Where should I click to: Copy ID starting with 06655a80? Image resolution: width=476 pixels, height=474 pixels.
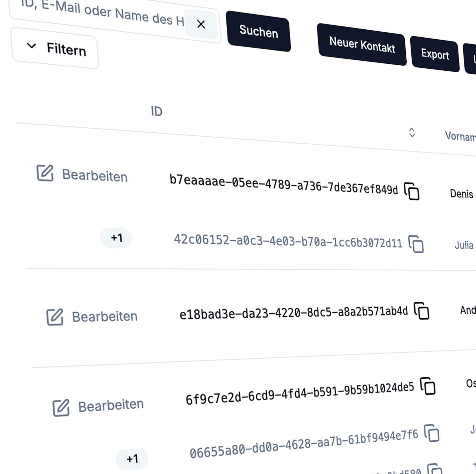[x=432, y=433]
